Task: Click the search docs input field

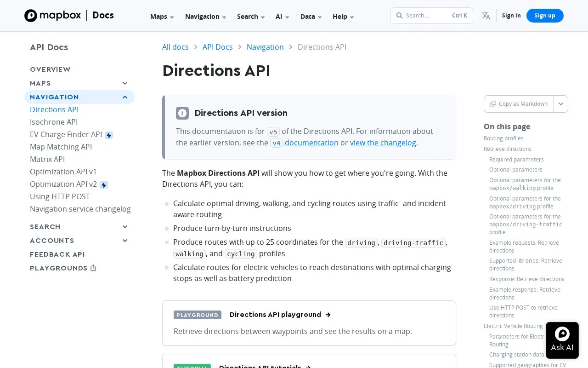Action: pyautogui.click(x=432, y=16)
